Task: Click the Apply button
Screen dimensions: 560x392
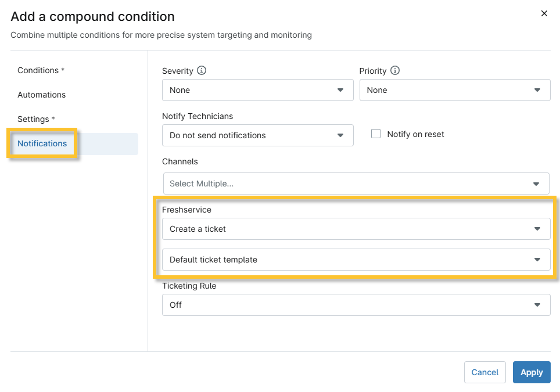Action: 532,372
